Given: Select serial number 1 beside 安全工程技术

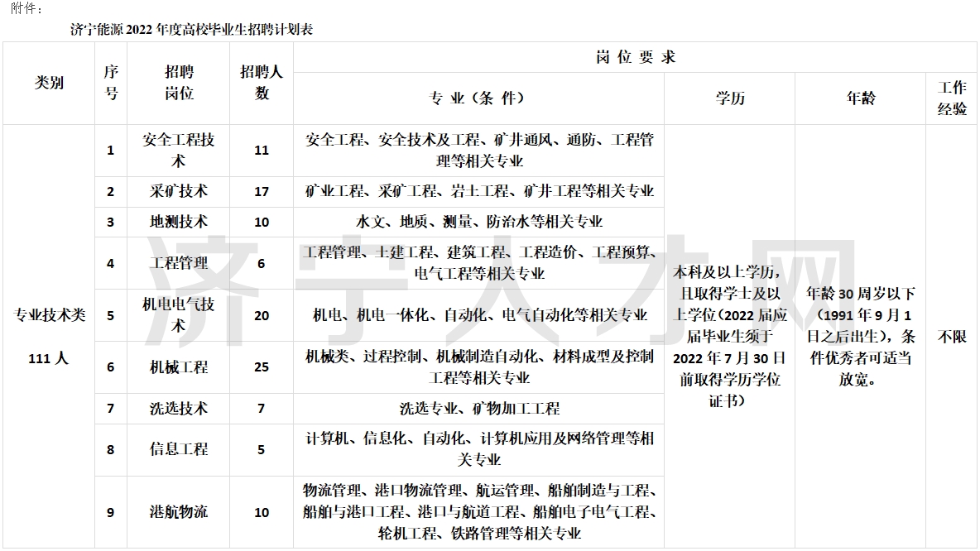Looking at the screenshot, I should coord(111,151).
